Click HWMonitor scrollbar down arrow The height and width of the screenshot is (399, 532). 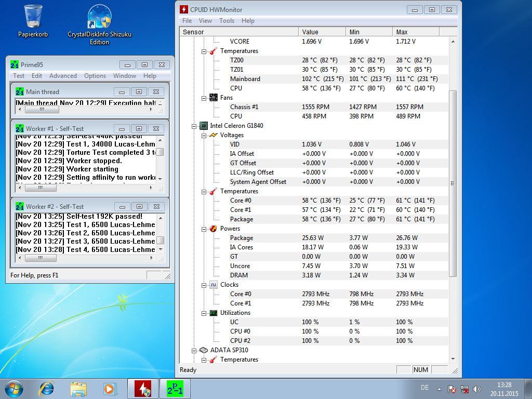click(453, 359)
